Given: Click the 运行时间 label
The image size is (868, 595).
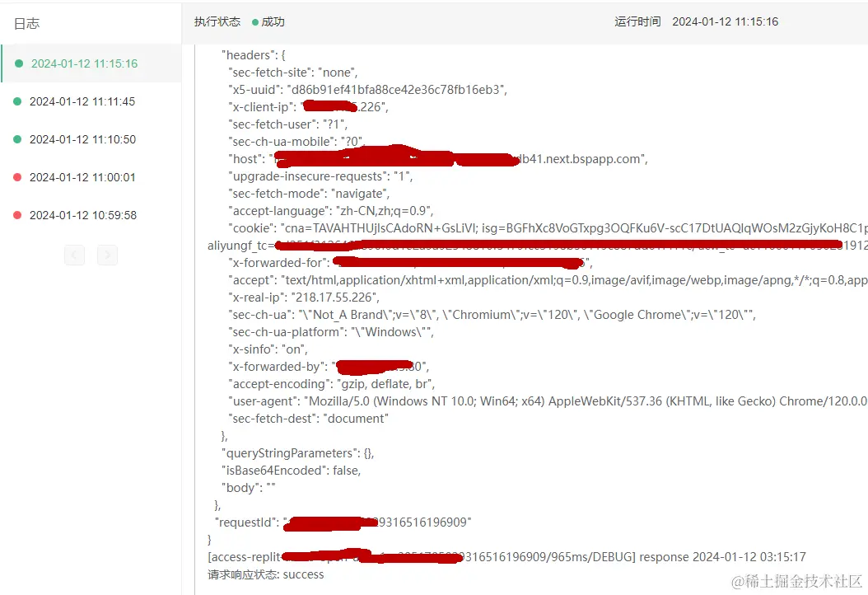Looking at the screenshot, I should 637,21.
